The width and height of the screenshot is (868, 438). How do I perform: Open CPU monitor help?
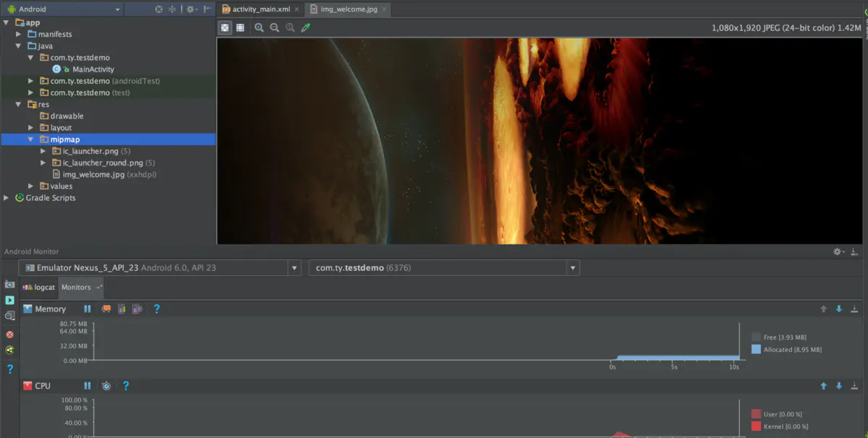pos(125,386)
